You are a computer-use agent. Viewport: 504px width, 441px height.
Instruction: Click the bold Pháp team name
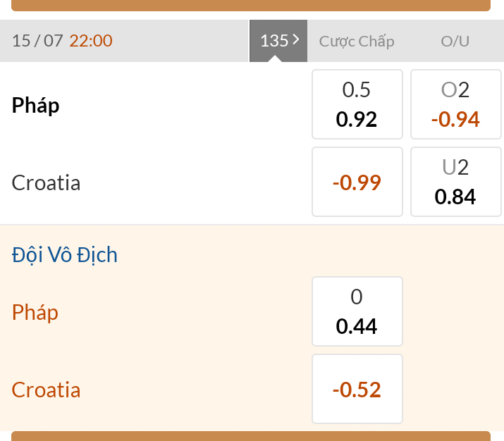pos(36,106)
